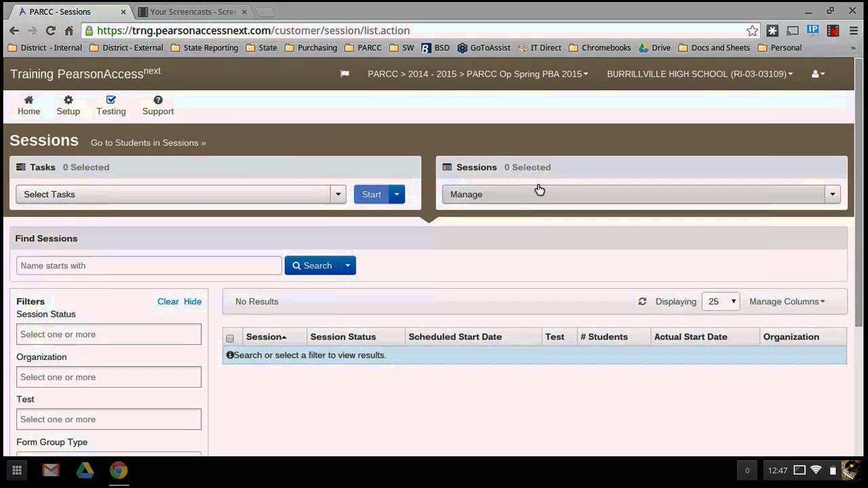Open State Reporting bookmark folder
The image size is (868, 488).
205,48
